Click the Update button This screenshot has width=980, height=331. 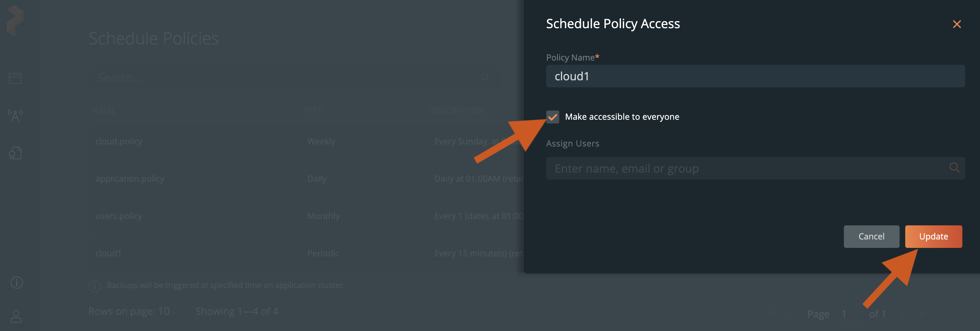click(x=933, y=236)
